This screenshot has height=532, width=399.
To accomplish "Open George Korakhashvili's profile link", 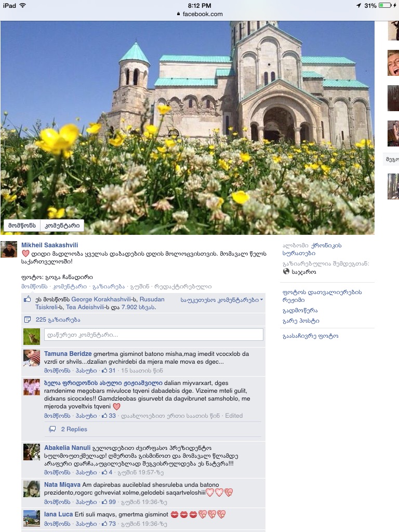I will tap(101, 299).
